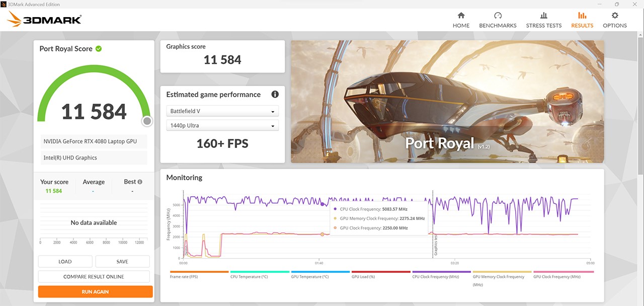Click COMPARE RESULT ONLINE
Image resolution: width=644 pixels, height=306 pixels.
95,276
